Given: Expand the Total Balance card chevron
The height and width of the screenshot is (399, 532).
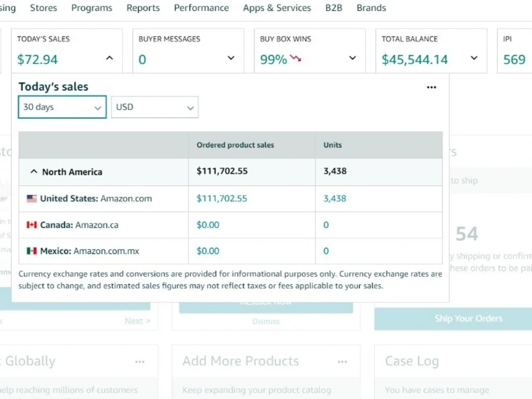Looking at the screenshot, I should coord(474,59).
